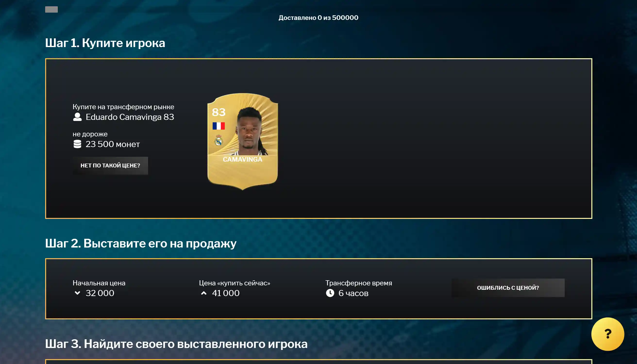The width and height of the screenshot is (637, 364).
Task: Click the coins stack icon beside 23 500
Action: click(x=77, y=144)
